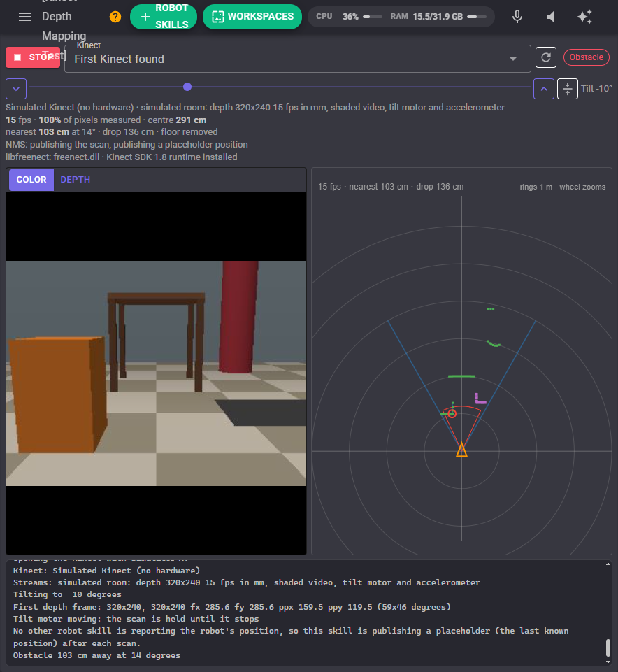618x672 pixels.
Task: Click the red Obstacle indicator chip
Action: [x=587, y=57]
